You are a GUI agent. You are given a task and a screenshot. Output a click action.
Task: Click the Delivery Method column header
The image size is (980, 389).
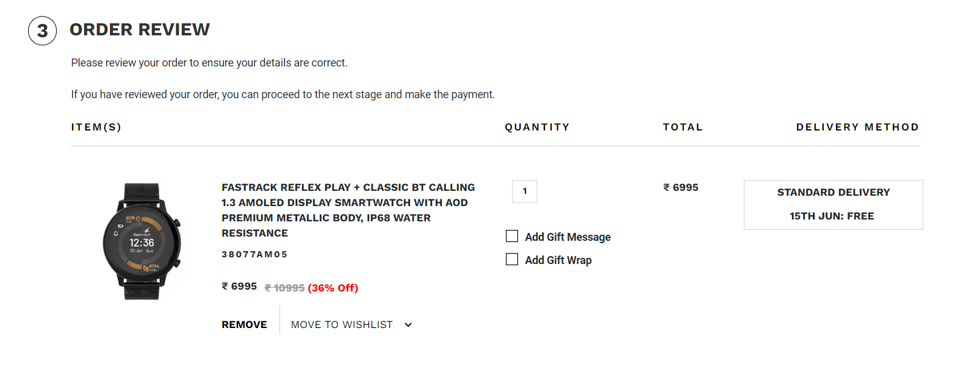coord(857,127)
